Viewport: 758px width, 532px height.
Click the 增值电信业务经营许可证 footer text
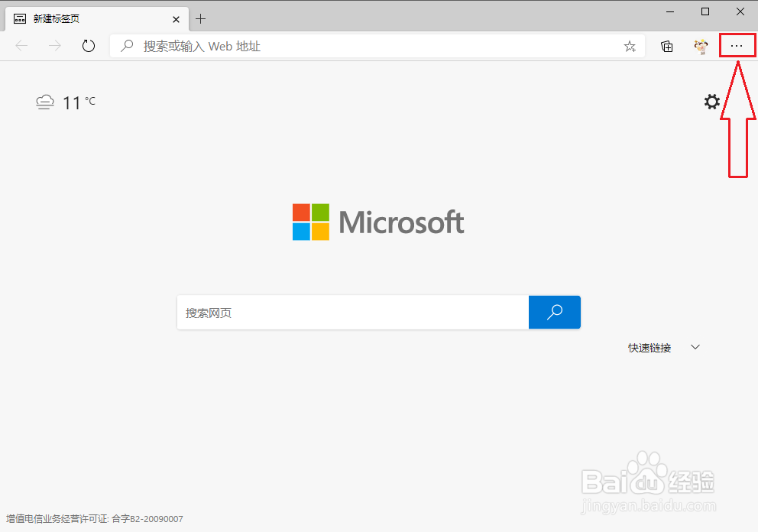coord(95,519)
